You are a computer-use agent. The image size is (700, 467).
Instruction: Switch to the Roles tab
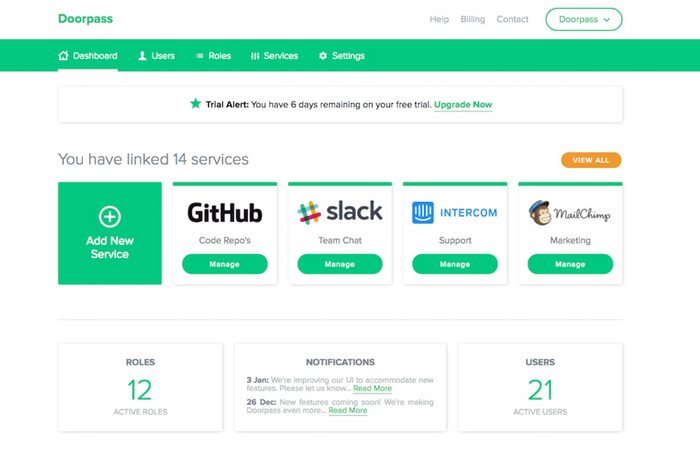click(x=213, y=56)
